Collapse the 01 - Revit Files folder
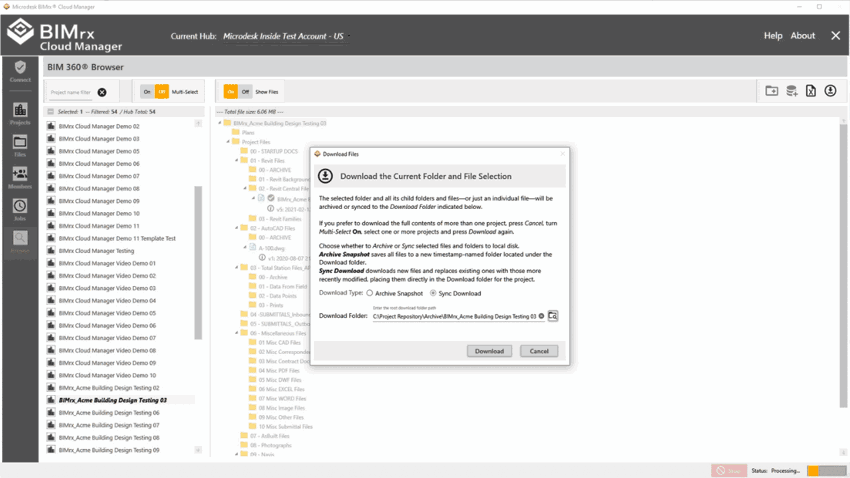 pos(237,160)
